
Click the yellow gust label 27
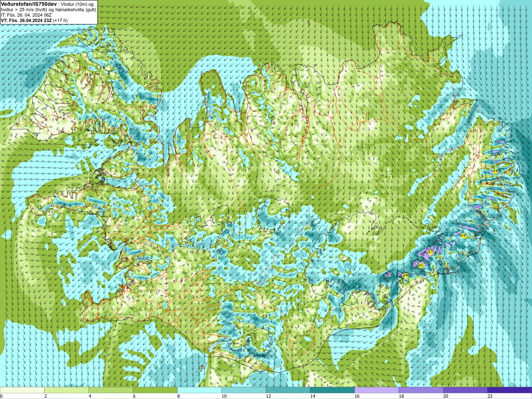(431, 252)
